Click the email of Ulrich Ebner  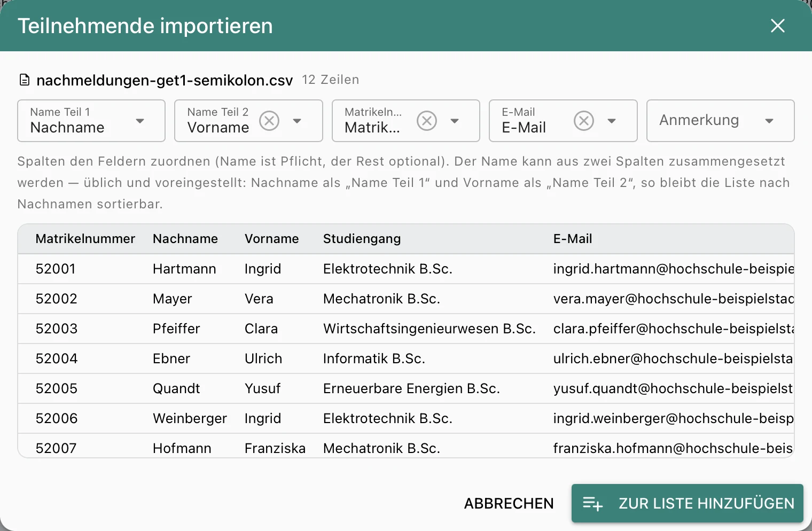(x=673, y=358)
